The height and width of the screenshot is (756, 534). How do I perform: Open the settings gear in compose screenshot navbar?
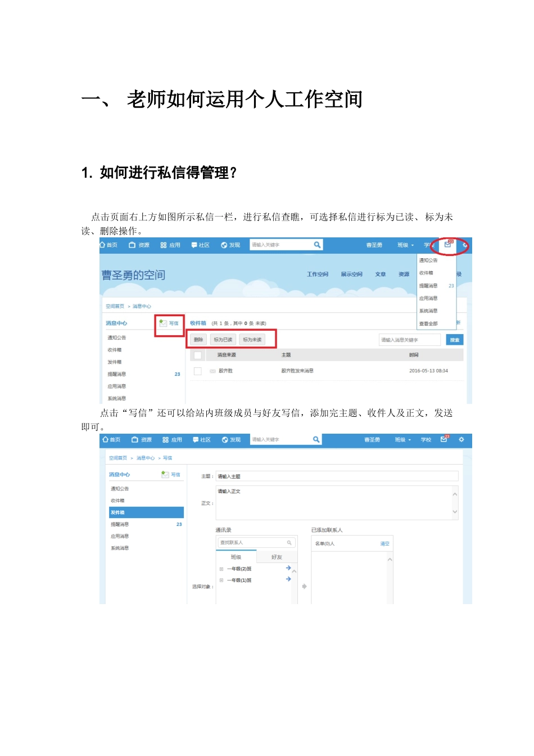coord(461,439)
